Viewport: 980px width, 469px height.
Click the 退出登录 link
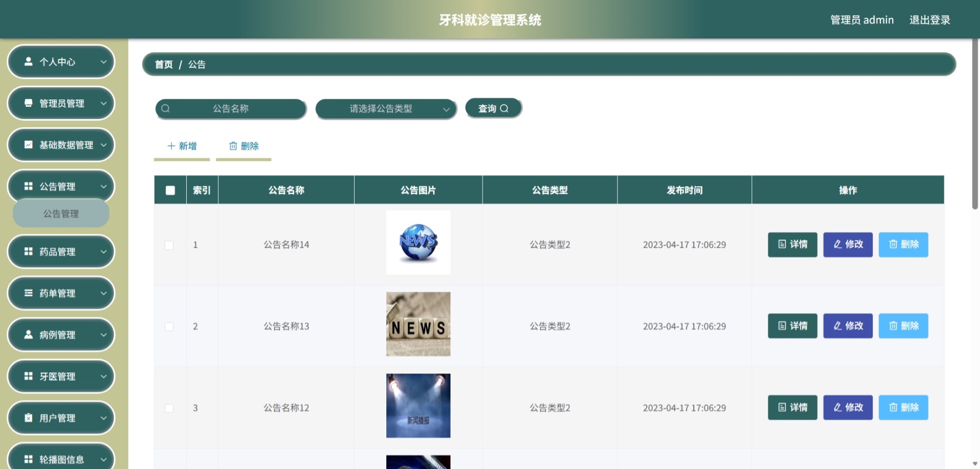(929, 20)
